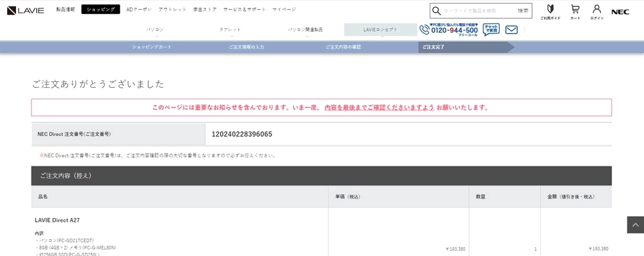644x256 pixels.
Task: Click the back-to-top arrow button
Action: (x=636, y=224)
